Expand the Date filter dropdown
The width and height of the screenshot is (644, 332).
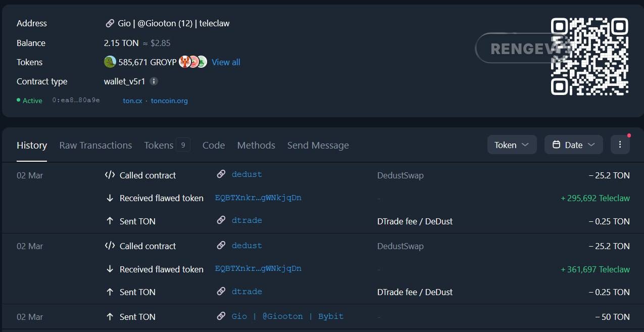tap(573, 145)
